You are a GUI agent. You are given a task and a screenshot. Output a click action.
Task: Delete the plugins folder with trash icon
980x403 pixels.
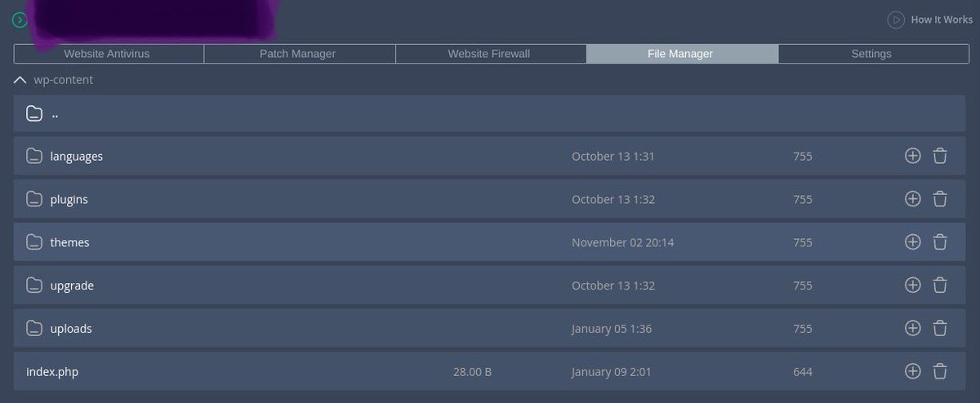point(940,199)
